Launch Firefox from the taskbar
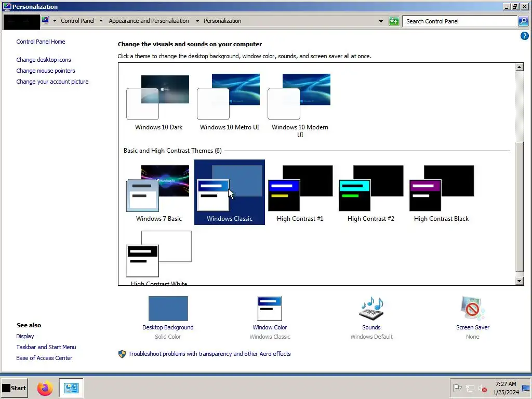532x399 pixels. point(45,388)
